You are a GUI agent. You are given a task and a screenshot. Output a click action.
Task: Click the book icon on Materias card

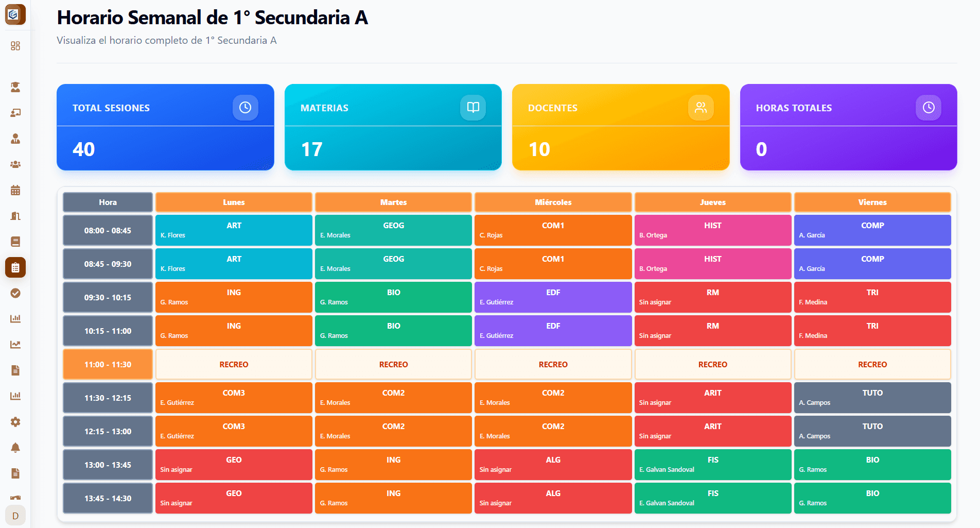point(473,108)
